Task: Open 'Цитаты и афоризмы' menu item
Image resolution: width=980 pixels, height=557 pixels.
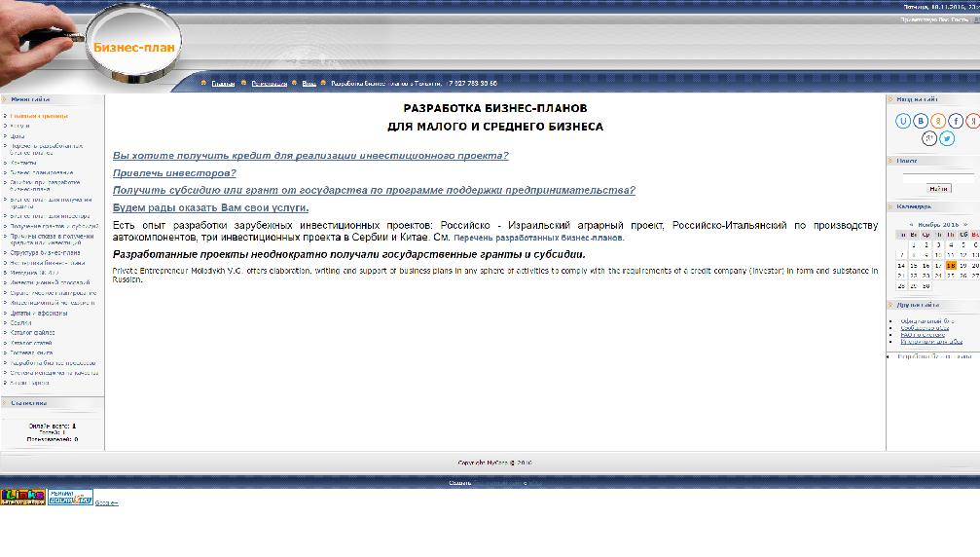Action: (x=39, y=313)
